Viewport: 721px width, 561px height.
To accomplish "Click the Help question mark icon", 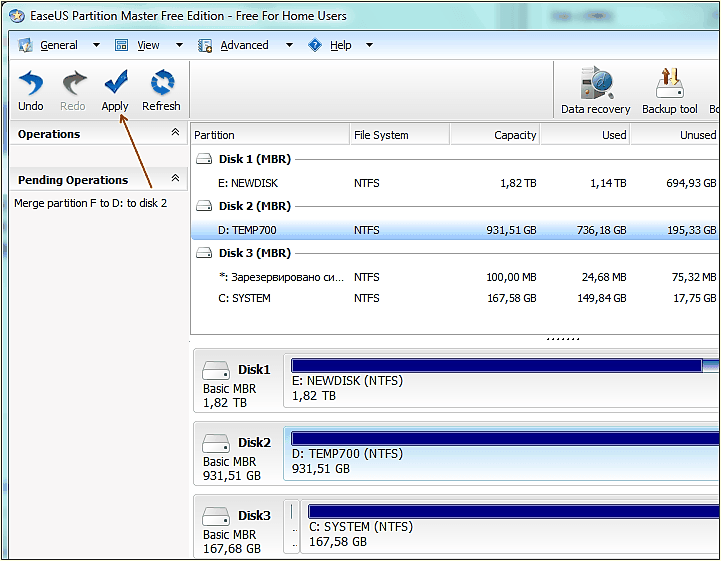I will (x=315, y=45).
